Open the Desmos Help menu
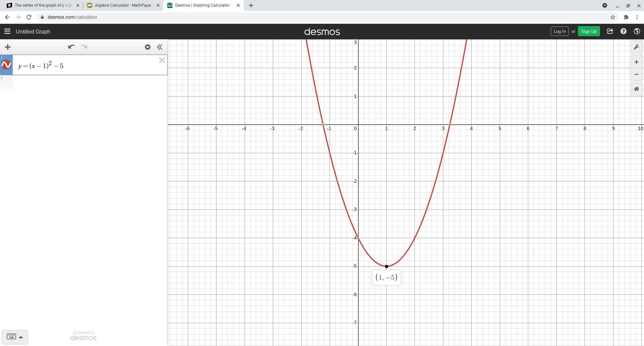 click(x=624, y=32)
